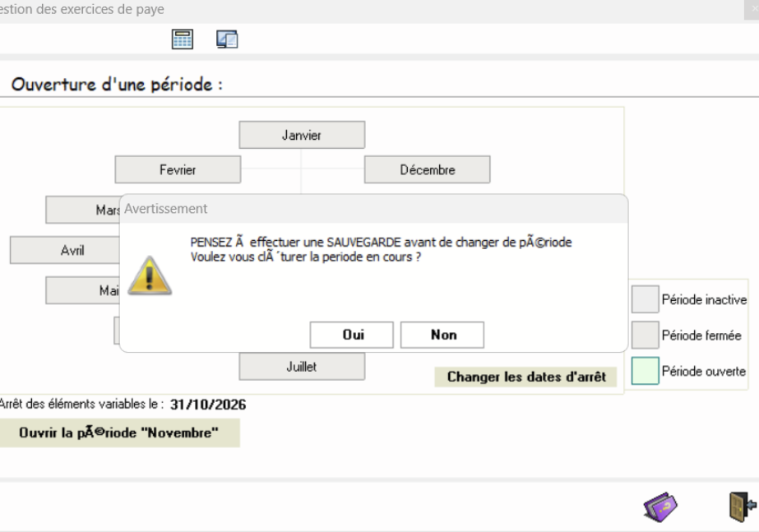Decline closing period with Non
The image size is (759, 532).
(442, 335)
